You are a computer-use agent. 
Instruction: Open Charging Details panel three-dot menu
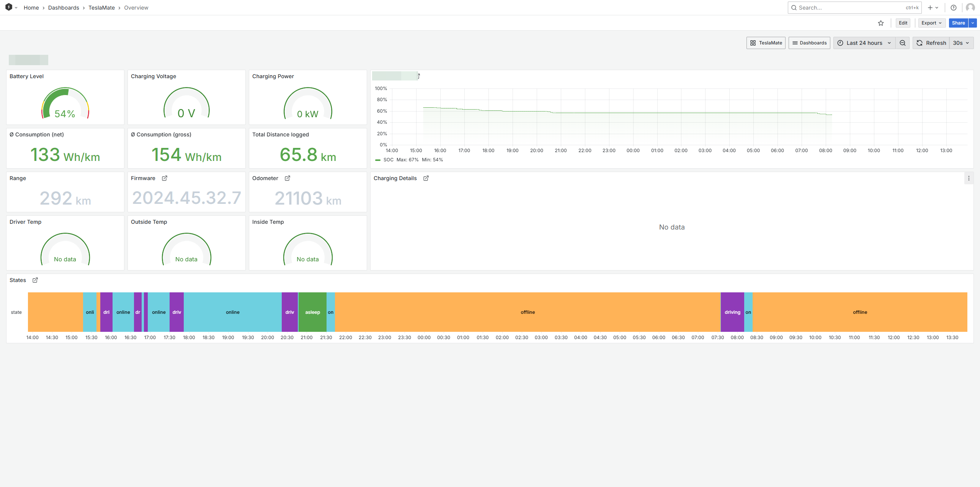(969, 178)
